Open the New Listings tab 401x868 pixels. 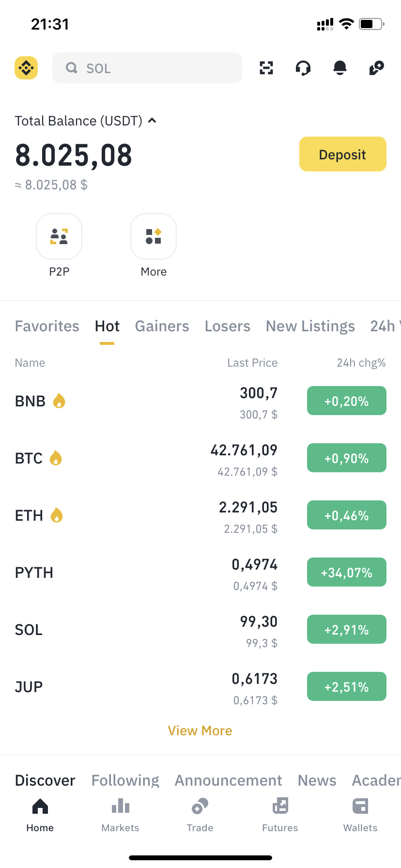click(310, 326)
